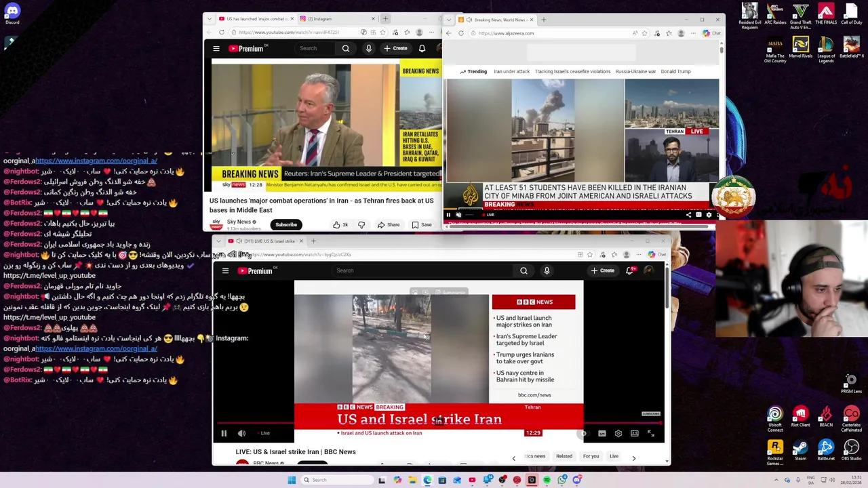Mute the Al Jazeera live video
Screen dimensions: 868x488
(458, 215)
